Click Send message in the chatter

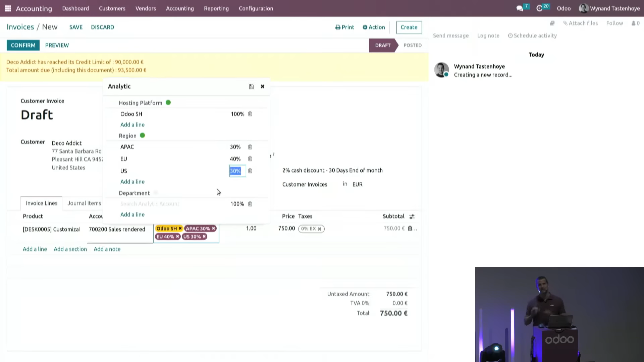[x=451, y=36]
